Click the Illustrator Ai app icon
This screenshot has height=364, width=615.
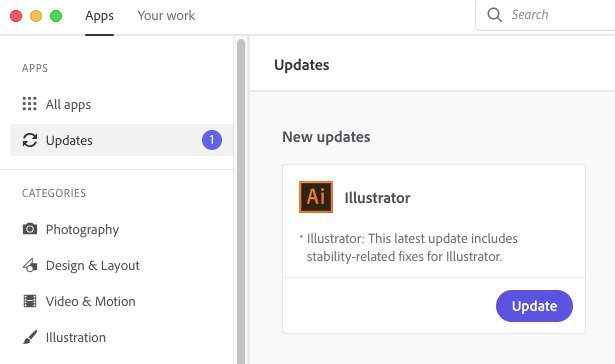tap(316, 197)
